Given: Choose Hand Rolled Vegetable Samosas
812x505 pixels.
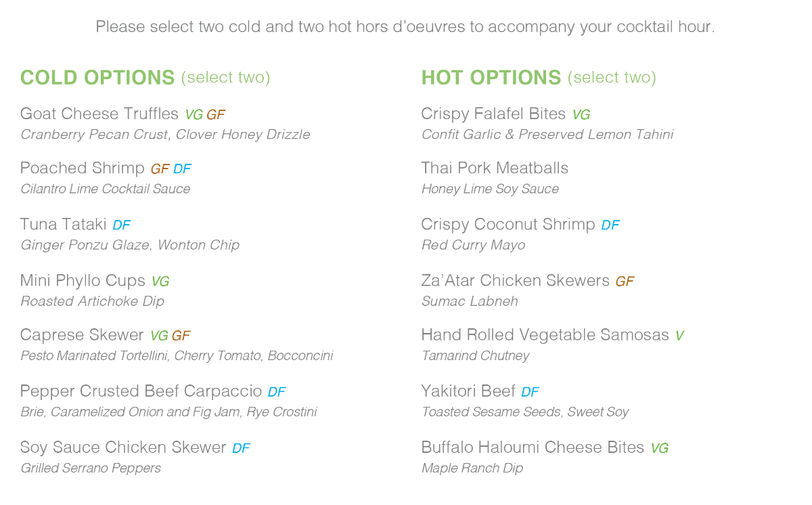Looking at the screenshot, I should (x=545, y=335).
